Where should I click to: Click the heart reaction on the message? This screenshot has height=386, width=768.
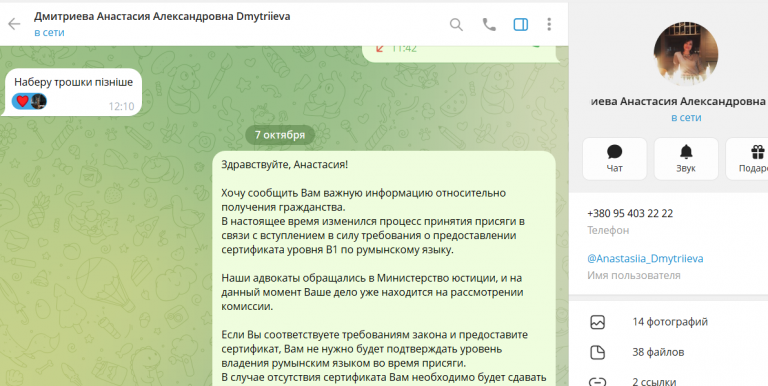[23, 101]
